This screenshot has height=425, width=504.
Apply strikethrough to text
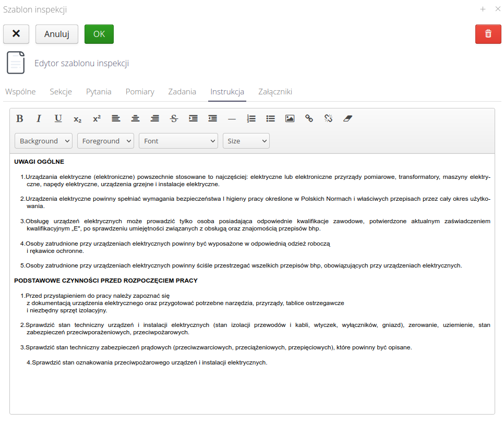click(174, 118)
